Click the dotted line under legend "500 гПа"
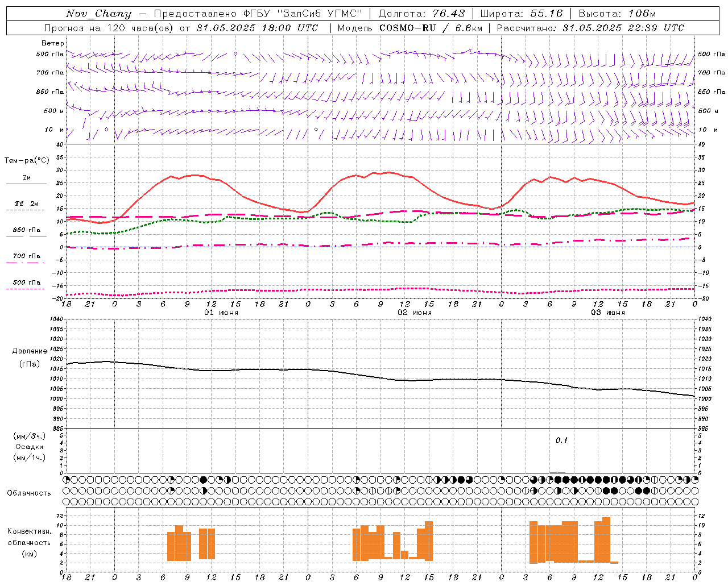728x582 pixels. pyautogui.click(x=26, y=289)
